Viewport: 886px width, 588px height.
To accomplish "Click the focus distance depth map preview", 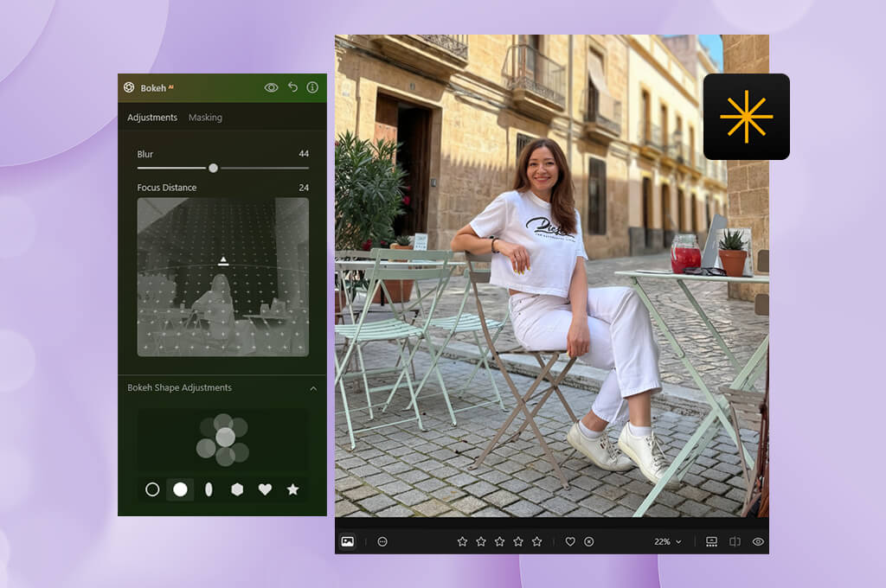I will pyautogui.click(x=222, y=277).
